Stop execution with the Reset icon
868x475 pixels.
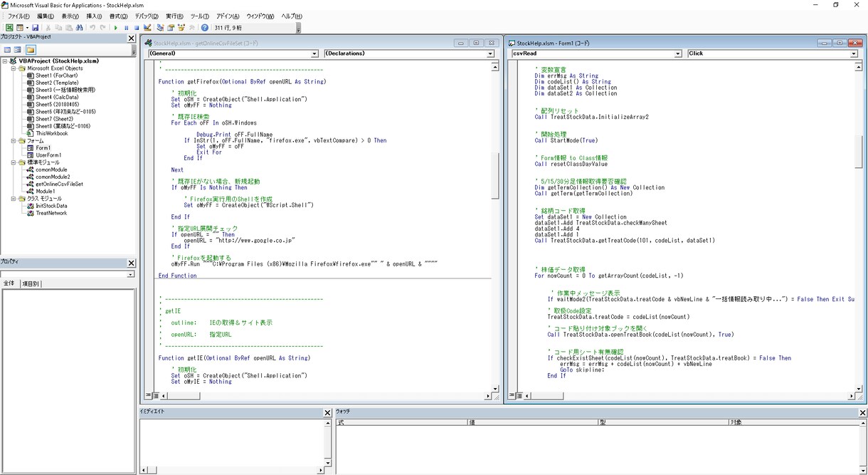click(136, 28)
